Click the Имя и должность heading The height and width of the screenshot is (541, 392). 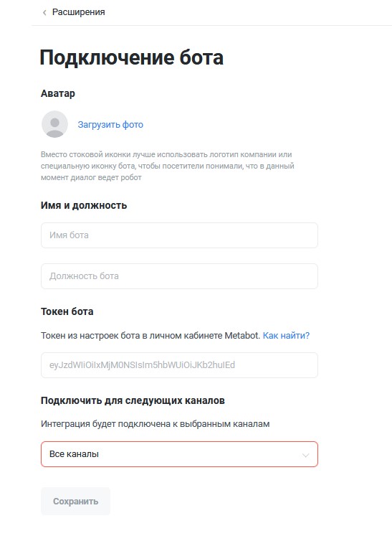84,205
